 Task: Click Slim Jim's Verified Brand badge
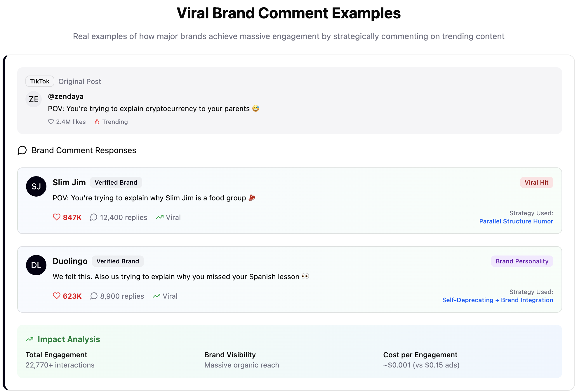116,183
